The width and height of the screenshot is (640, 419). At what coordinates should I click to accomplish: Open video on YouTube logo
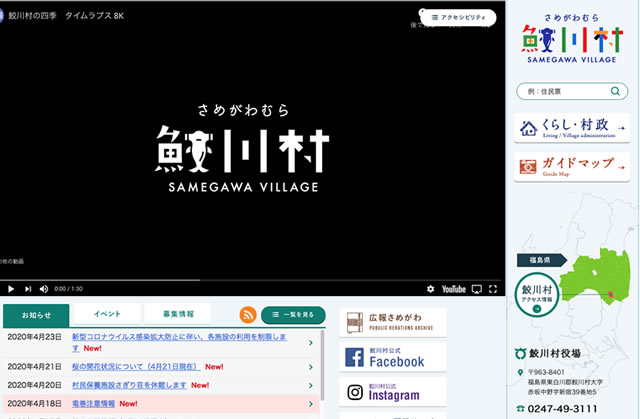(453, 289)
